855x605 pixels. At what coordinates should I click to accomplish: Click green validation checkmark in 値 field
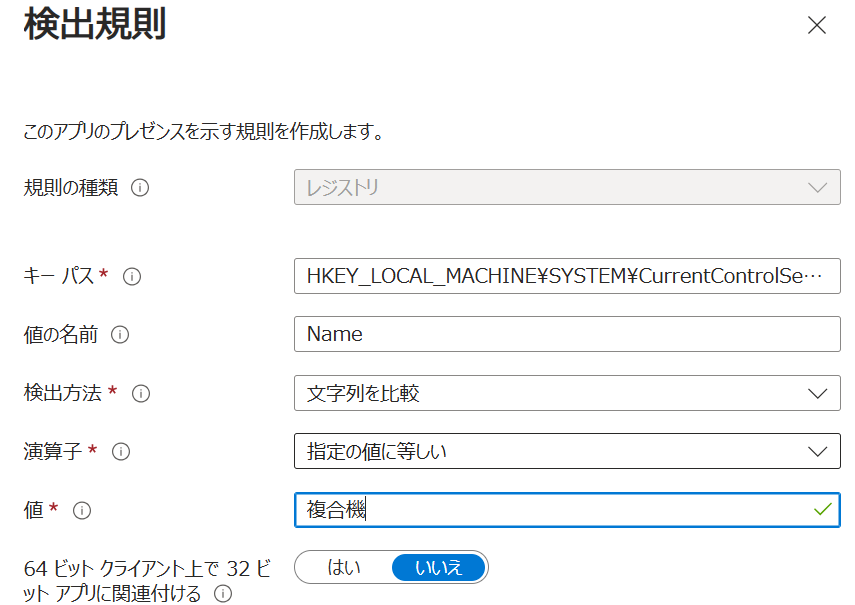822,510
